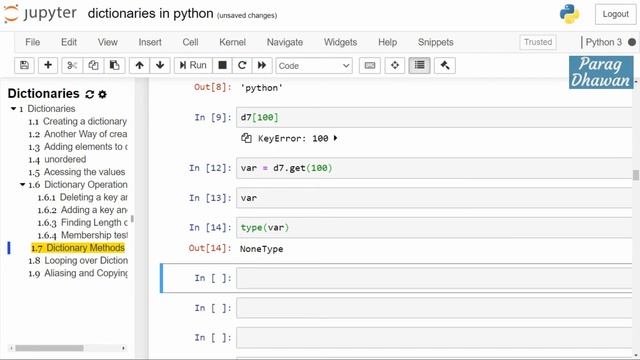
Task: Go to 1.6.3 Finding Length
Action: pos(82,222)
